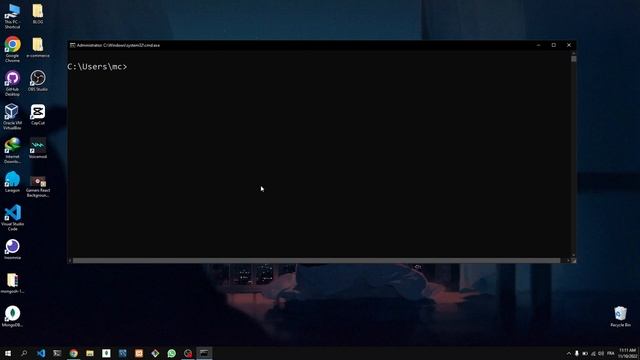The image size is (640, 360).
Task: Open WhatsApp from the taskbar
Action: [171, 353]
